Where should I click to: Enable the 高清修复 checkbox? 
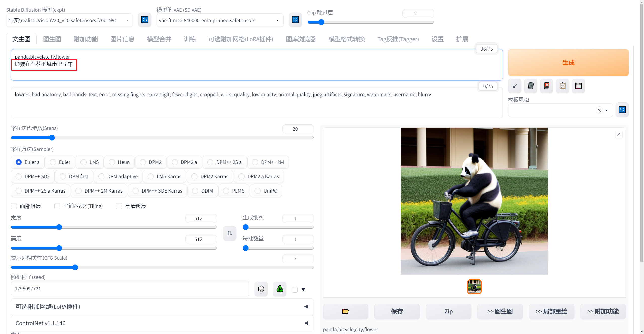119,206
